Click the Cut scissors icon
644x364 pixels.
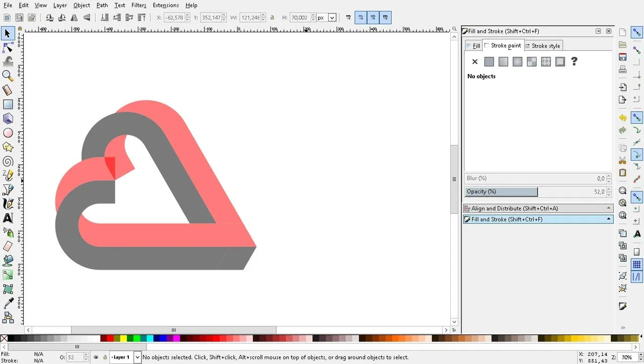point(623,161)
